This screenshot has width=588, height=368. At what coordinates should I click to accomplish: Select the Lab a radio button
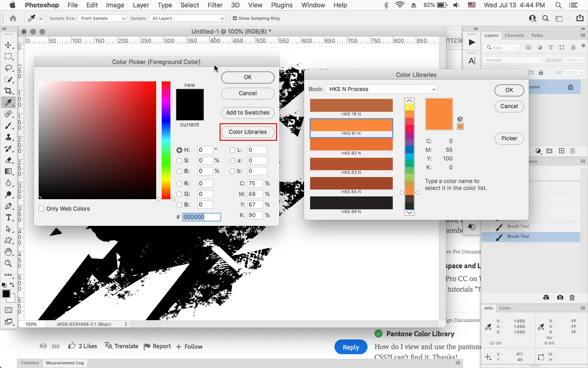[x=232, y=161]
